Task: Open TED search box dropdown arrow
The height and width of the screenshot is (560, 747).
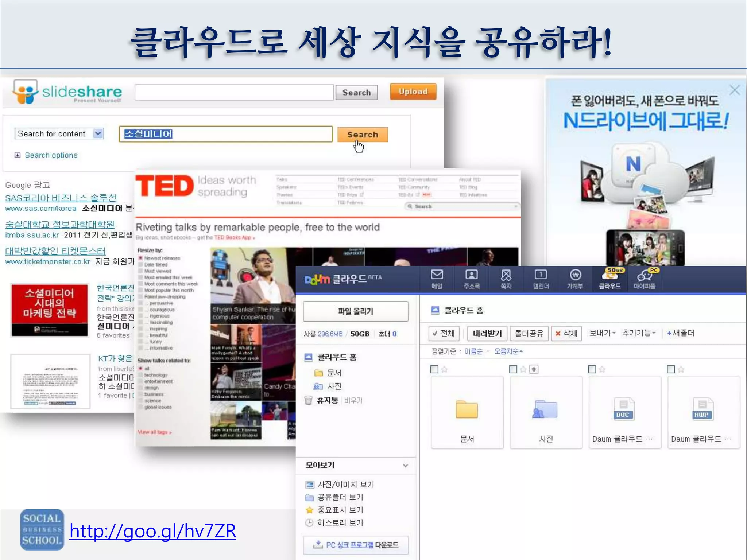Action: (516, 206)
